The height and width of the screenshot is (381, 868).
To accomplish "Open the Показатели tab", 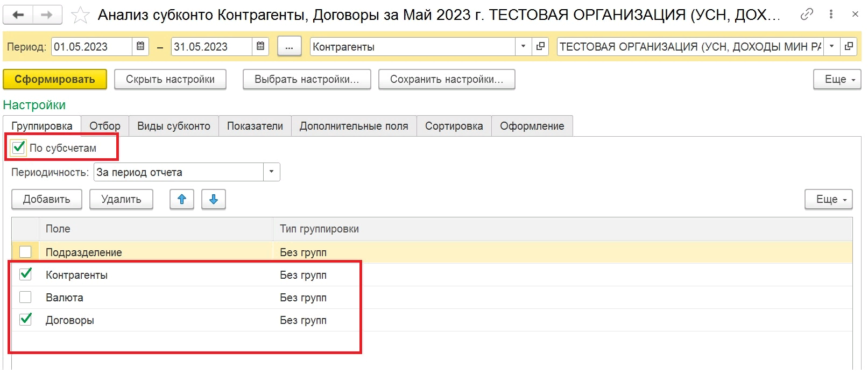I will [x=255, y=126].
